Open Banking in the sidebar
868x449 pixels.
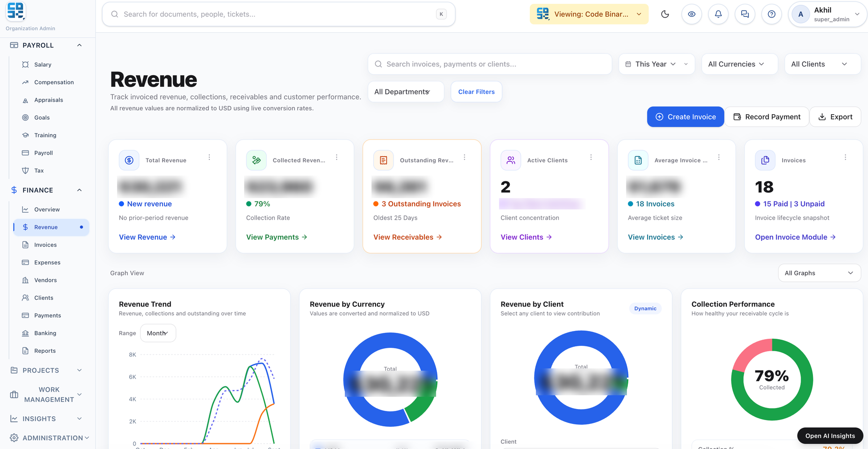(x=51, y=333)
